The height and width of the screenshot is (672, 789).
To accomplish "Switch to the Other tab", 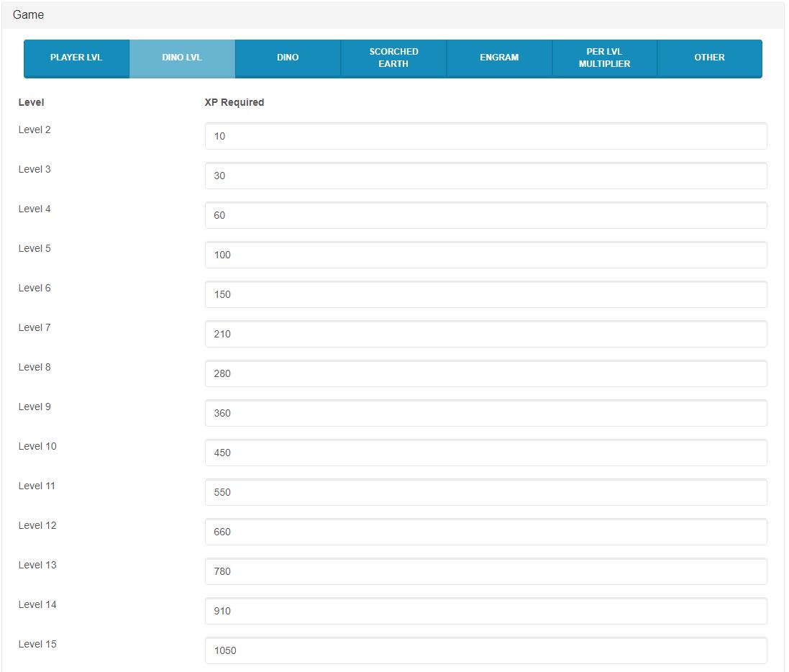I will coord(709,58).
